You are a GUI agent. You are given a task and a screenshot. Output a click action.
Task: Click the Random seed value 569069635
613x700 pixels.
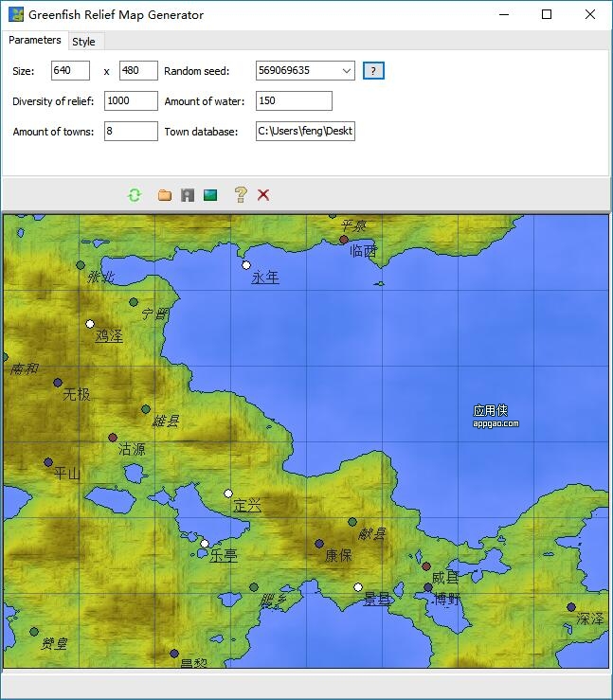[284, 70]
